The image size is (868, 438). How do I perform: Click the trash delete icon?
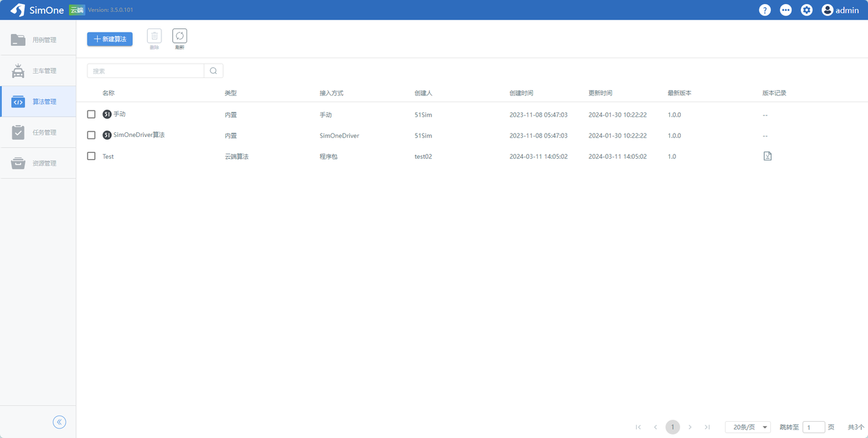[155, 37]
